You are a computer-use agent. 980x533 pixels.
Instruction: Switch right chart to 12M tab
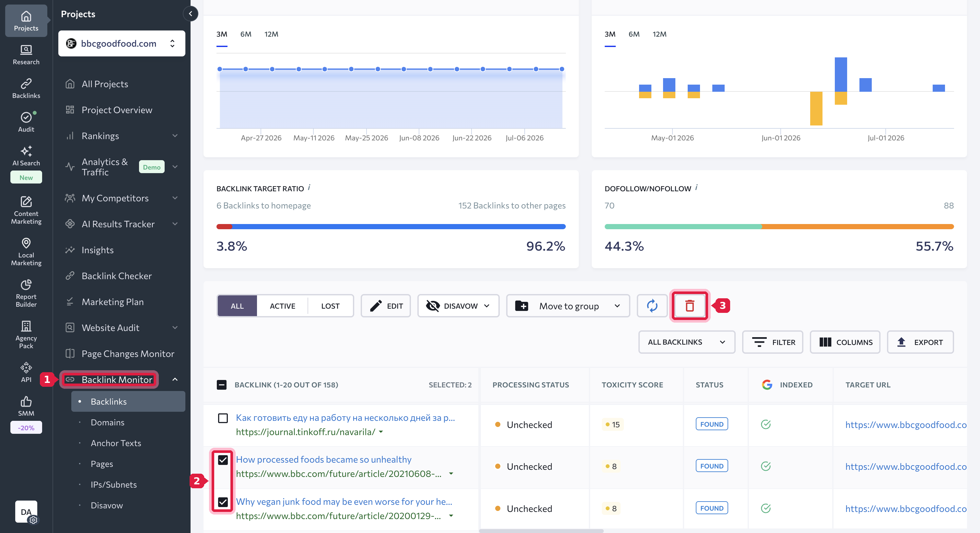pyautogui.click(x=659, y=34)
